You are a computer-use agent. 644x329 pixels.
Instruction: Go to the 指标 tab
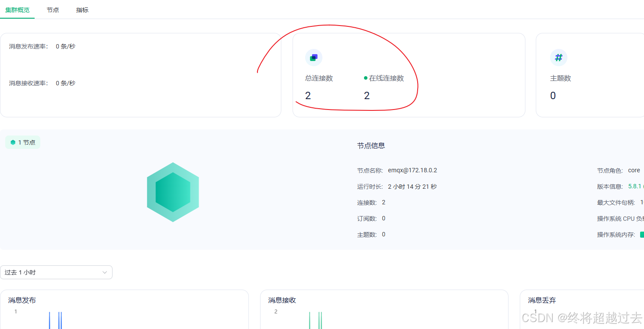pos(82,10)
